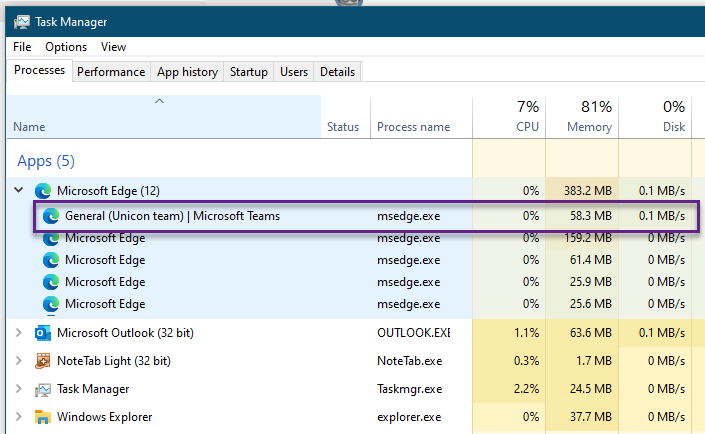Image resolution: width=705 pixels, height=434 pixels.
Task: Switch to the Details tab
Action: click(337, 72)
